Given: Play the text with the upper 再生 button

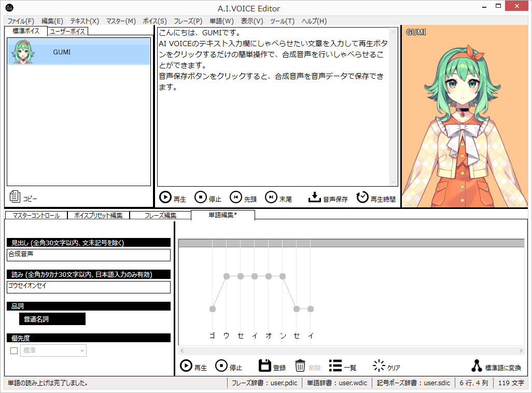Looking at the screenshot, I should pyautogui.click(x=165, y=198).
